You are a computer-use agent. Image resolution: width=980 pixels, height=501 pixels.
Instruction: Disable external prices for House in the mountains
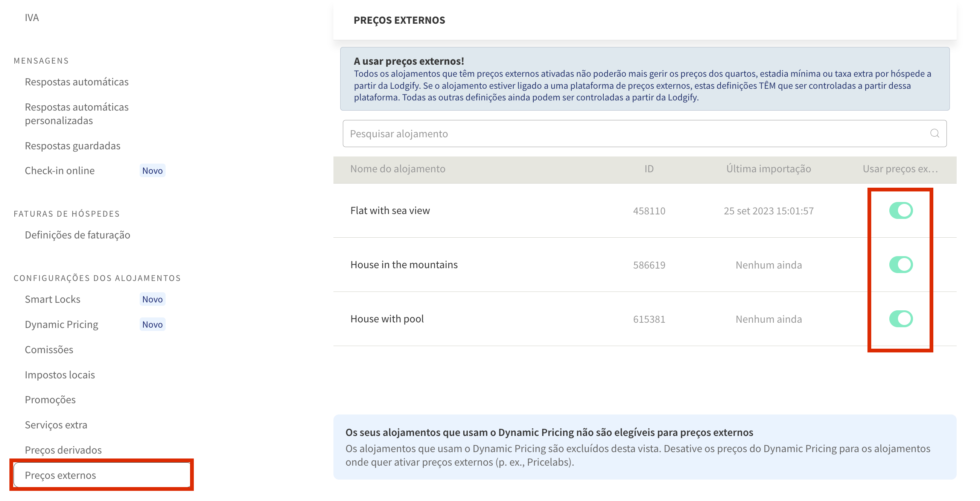901,264
